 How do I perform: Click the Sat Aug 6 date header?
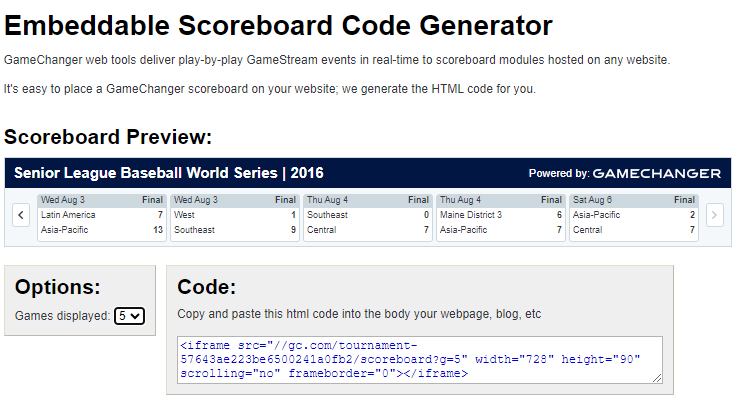coord(592,200)
